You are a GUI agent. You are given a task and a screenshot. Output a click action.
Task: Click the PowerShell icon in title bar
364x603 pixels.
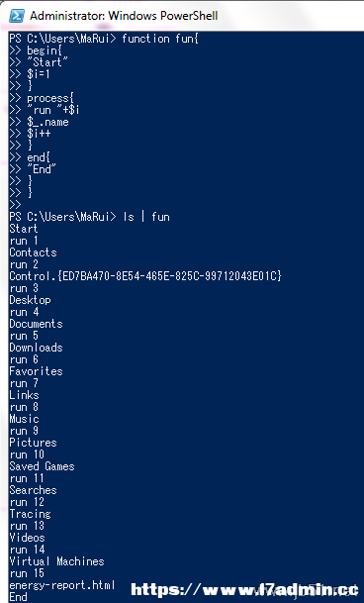click(17, 16)
